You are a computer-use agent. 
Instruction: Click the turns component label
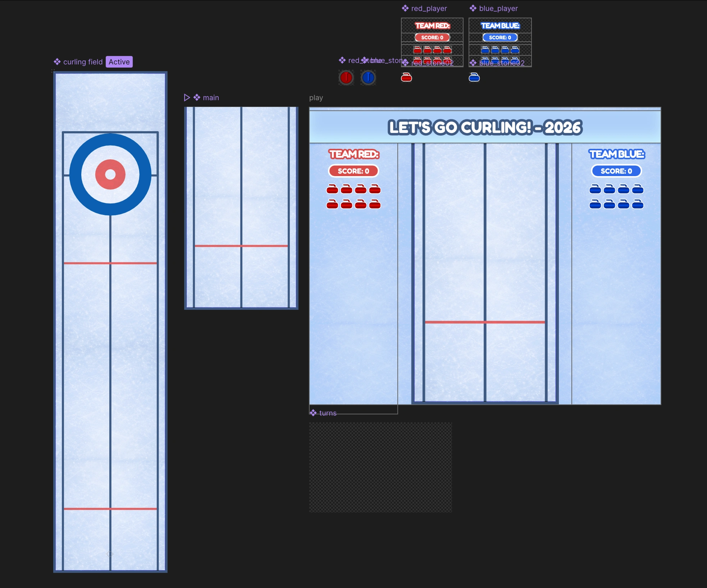point(327,413)
